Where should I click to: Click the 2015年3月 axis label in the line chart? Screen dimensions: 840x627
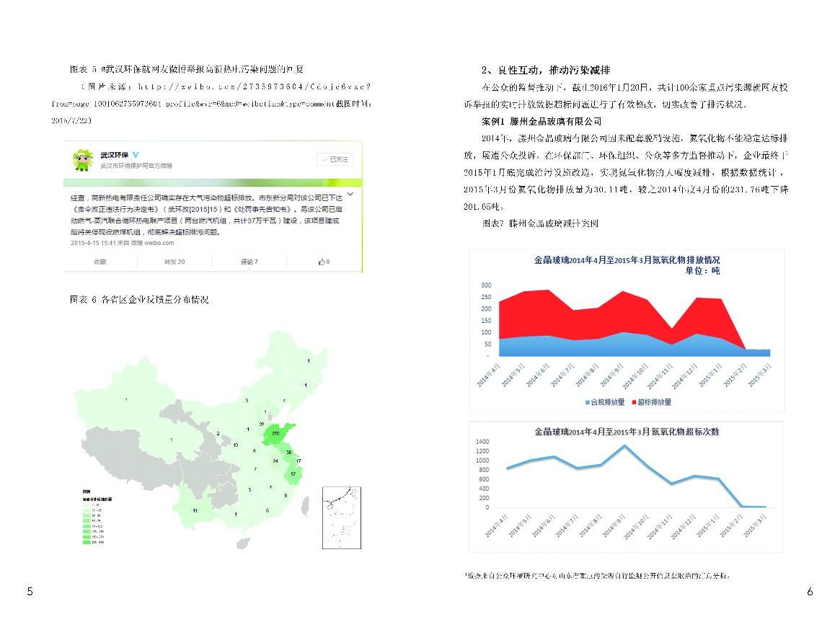click(x=755, y=526)
